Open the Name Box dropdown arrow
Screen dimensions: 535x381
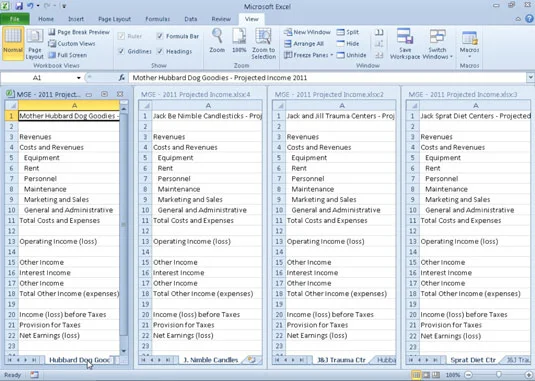tap(79, 78)
